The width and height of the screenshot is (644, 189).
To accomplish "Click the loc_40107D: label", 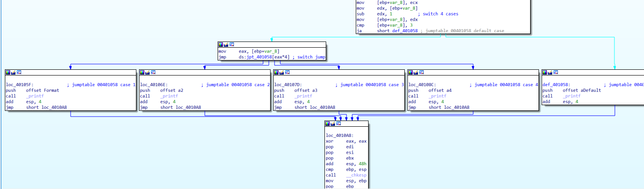I will [x=289, y=85].
